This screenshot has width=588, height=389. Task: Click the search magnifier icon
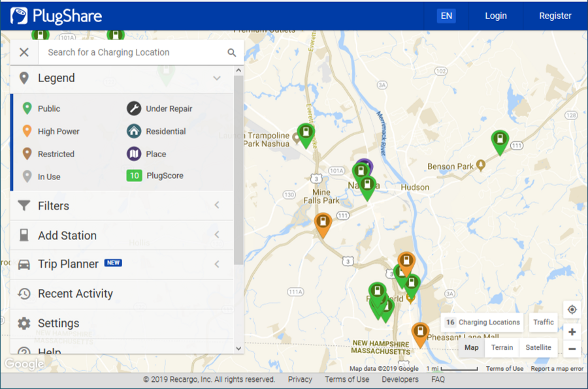[232, 52]
